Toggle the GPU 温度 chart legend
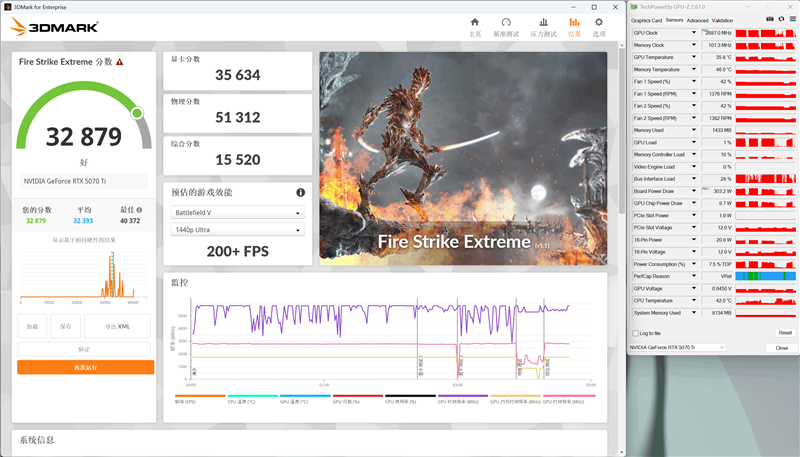Viewport: 800px width, 457px height. click(x=305, y=399)
